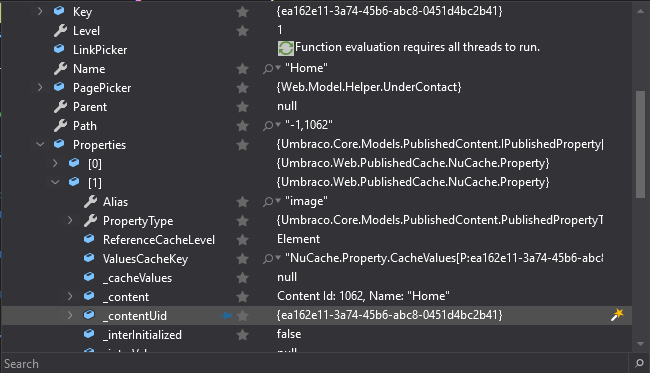Expand the _content row
650x373 pixels.
[70, 296]
